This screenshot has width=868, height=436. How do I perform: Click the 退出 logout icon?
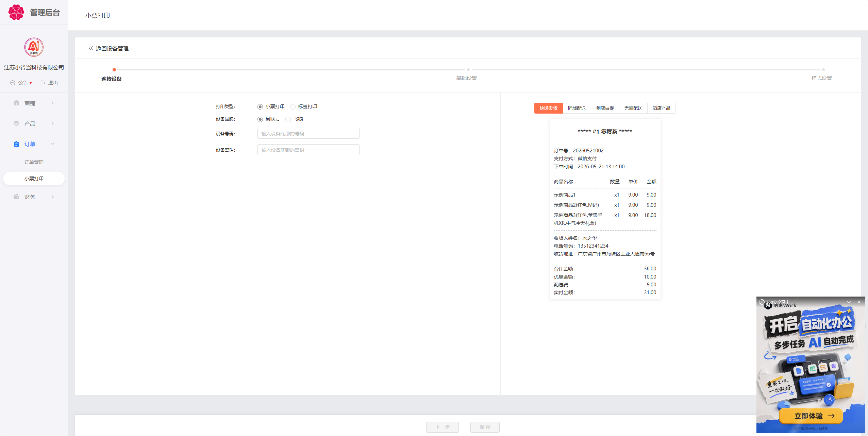(x=43, y=83)
